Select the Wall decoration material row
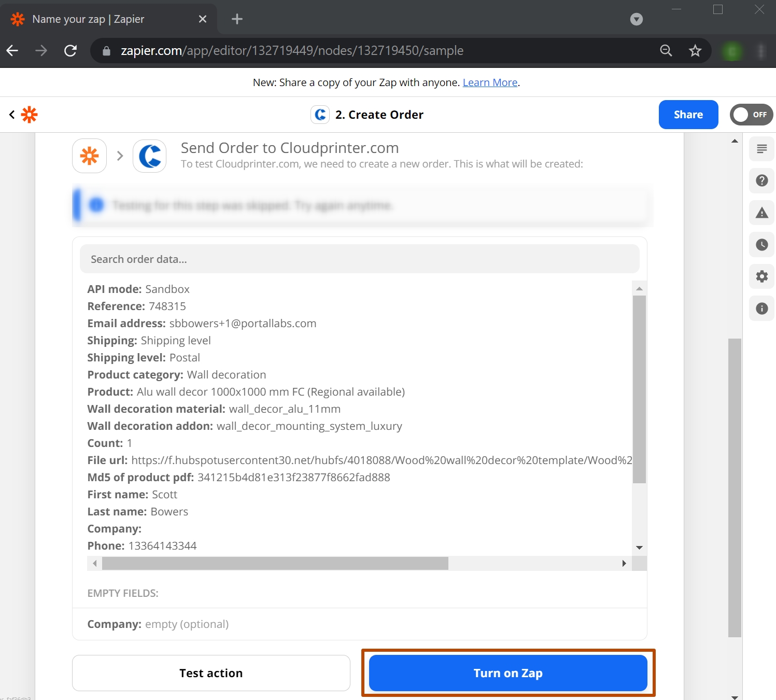 [214, 409]
